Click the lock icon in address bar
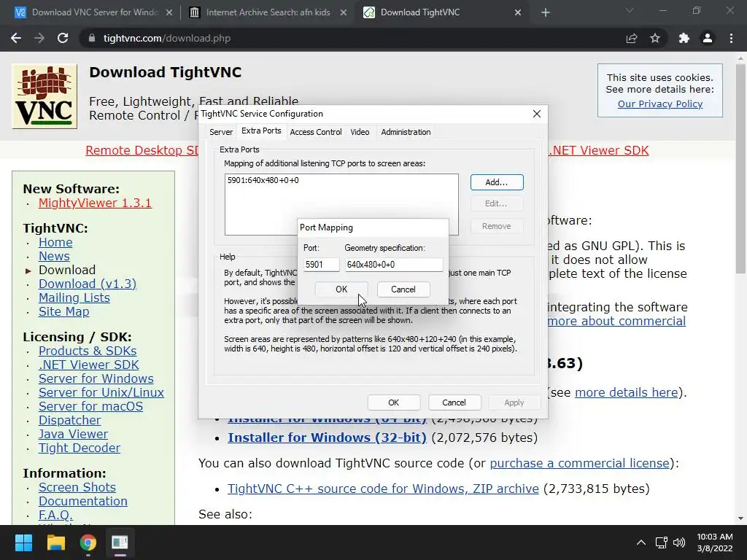747x560 pixels. pyautogui.click(x=92, y=38)
